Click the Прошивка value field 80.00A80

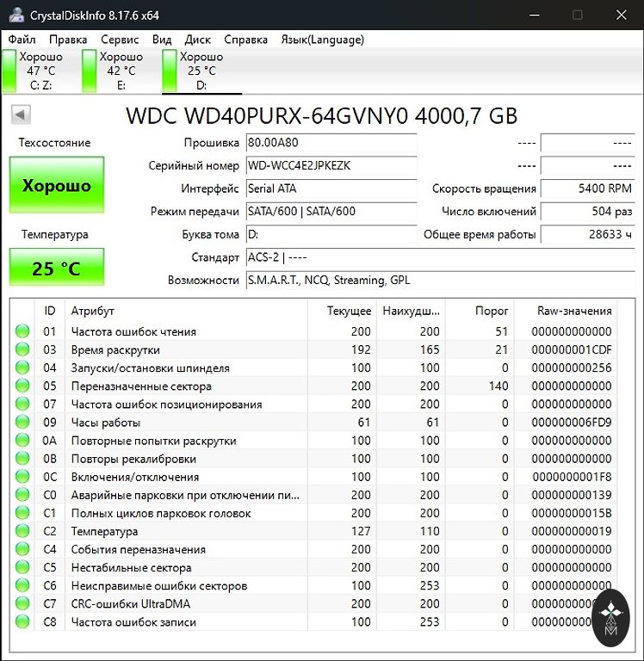pyautogui.click(x=331, y=143)
